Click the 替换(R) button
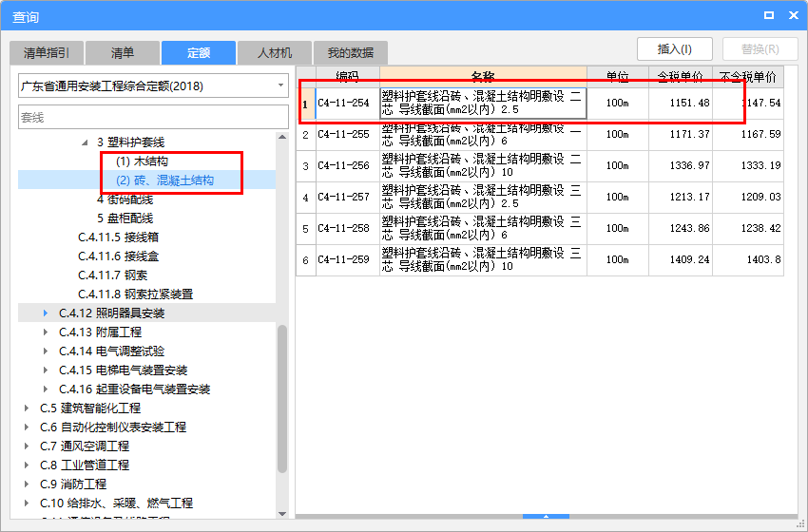808x532 pixels. point(760,49)
